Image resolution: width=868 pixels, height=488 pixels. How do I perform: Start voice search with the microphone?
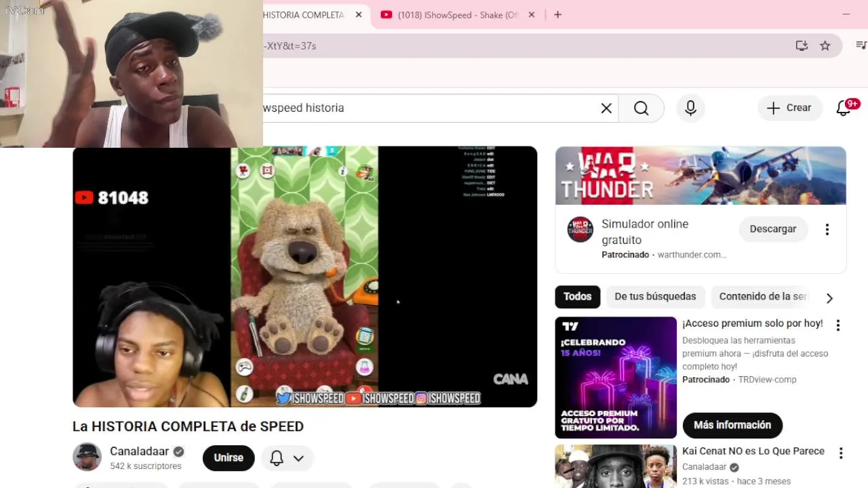(690, 108)
